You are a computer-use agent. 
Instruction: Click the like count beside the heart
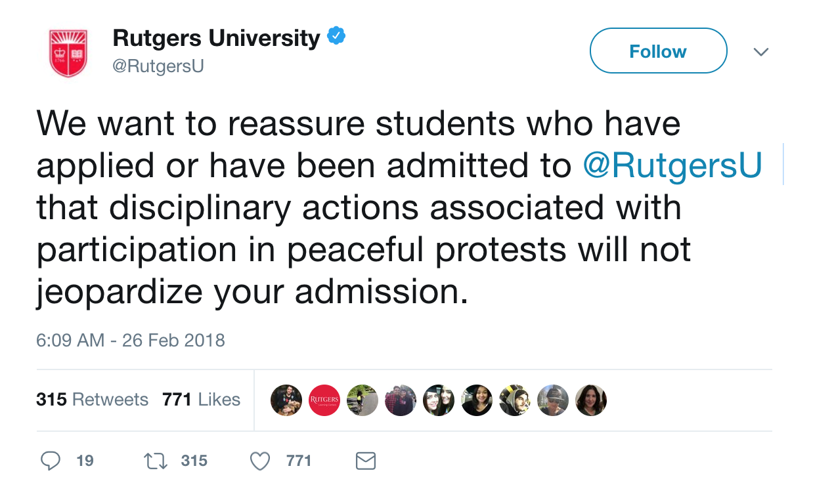[299, 461]
